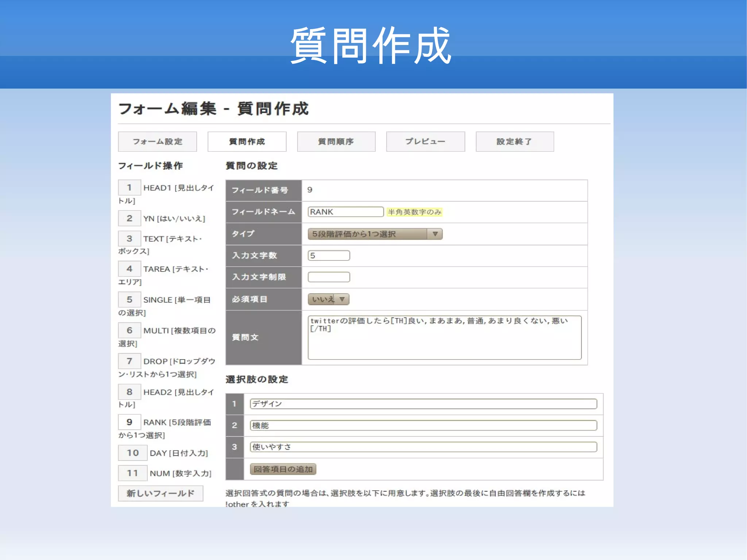This screenshot has height=560, width=747.
Task: Select field number 3 TEXT
Action: tap(129, 239)
